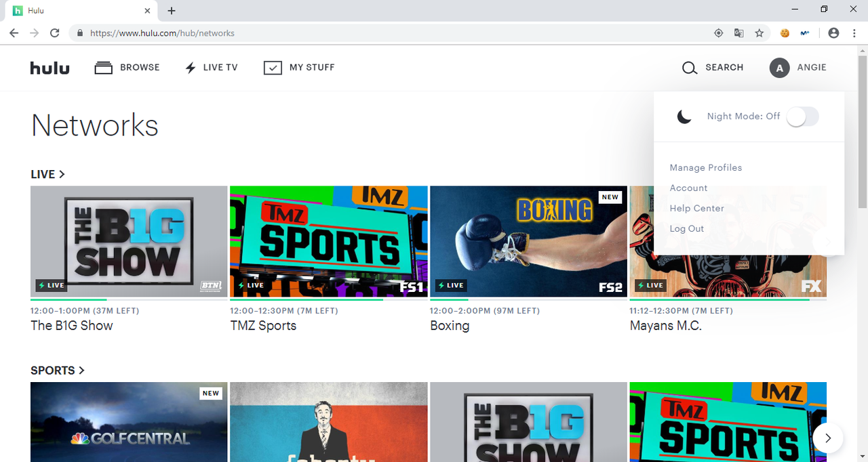Click the Networks page heading
868x462 pixels.
tap(95, 125)
